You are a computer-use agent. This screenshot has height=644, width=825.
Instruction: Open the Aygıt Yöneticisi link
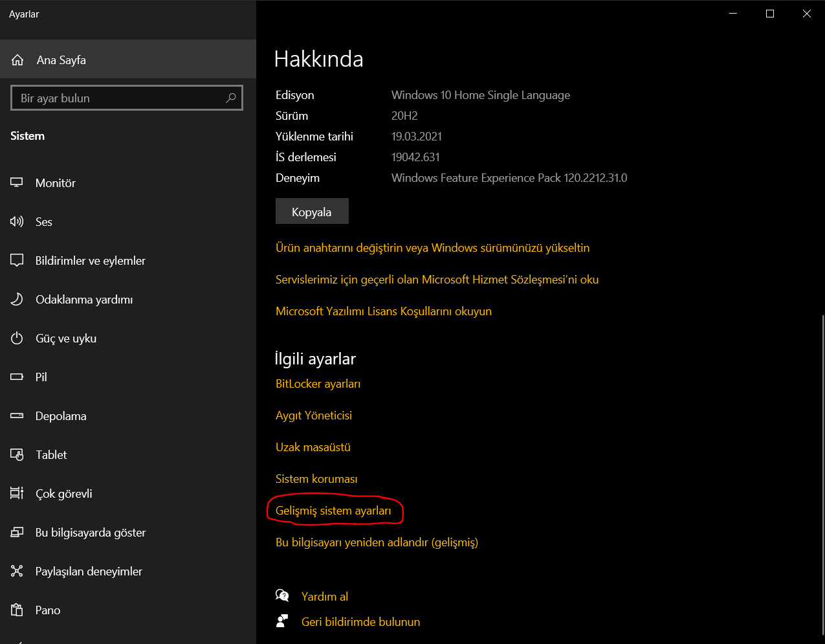pyautogui.click(x=314, y=416)
